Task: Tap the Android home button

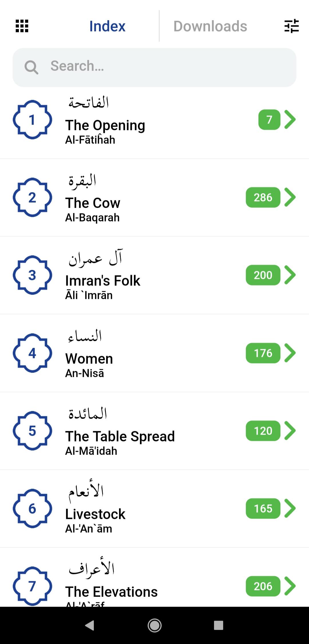Action: tap(154, 625)
